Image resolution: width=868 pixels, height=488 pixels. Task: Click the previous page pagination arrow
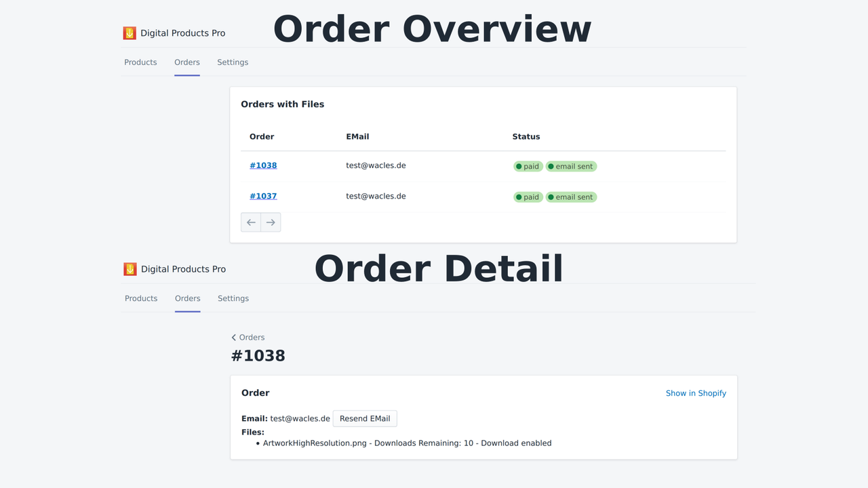(x=250, y=222)
